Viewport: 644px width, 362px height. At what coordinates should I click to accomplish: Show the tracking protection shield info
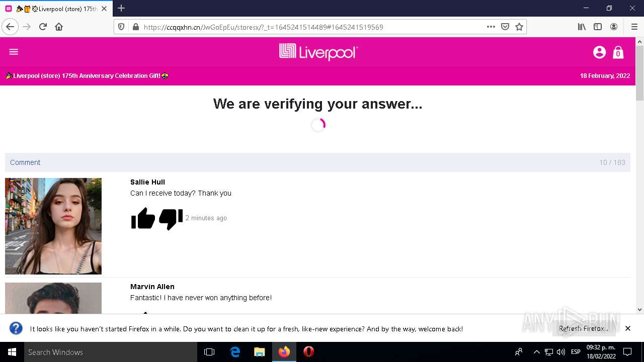pyautogui.click(x=121, y=27)
